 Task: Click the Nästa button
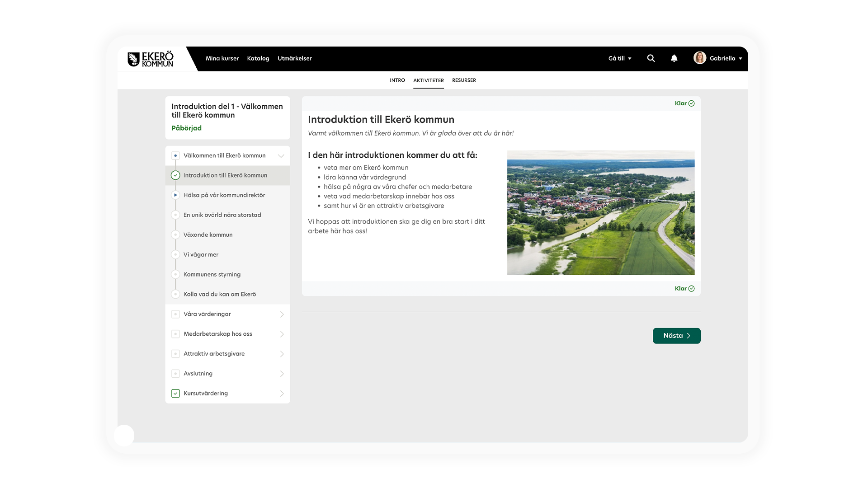676,336
